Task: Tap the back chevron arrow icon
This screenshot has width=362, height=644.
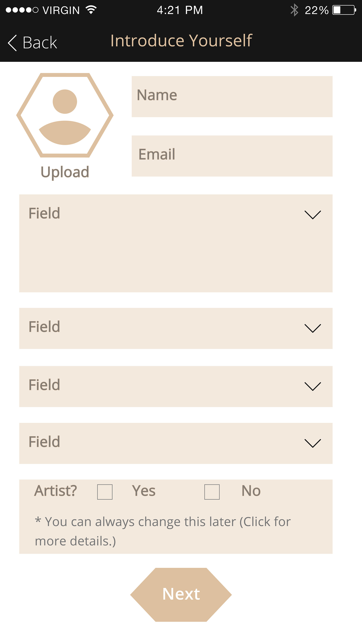Action: click(x=12, y=43)
